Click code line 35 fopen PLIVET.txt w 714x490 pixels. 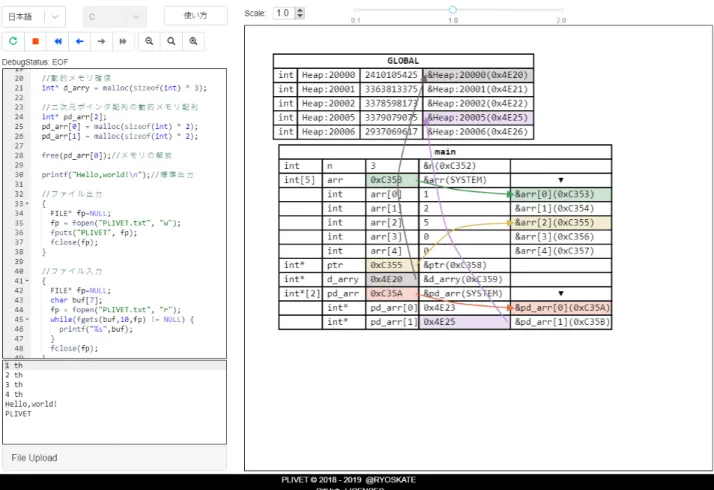point(115,223)
